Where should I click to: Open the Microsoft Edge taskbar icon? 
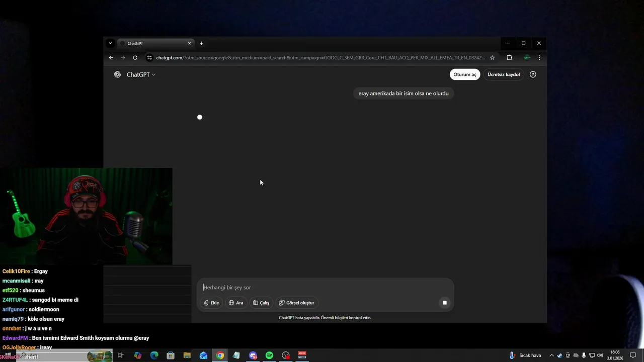pos(154,355)
